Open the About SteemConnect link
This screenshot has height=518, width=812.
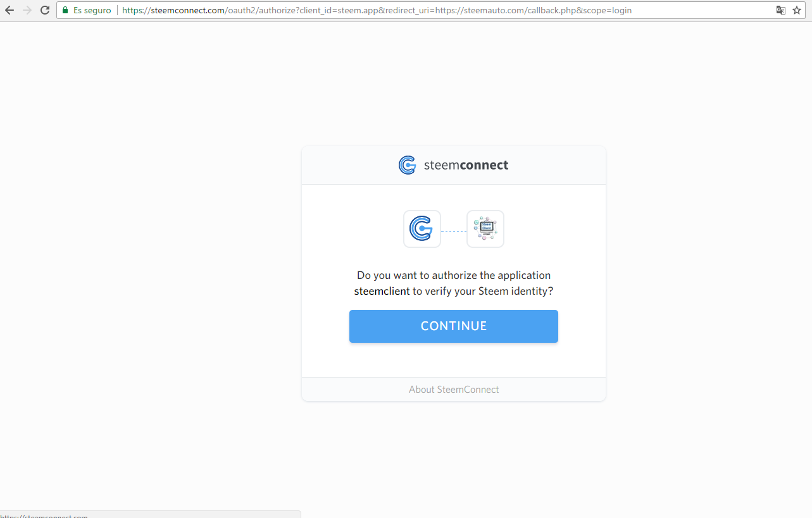coord(454,390)
